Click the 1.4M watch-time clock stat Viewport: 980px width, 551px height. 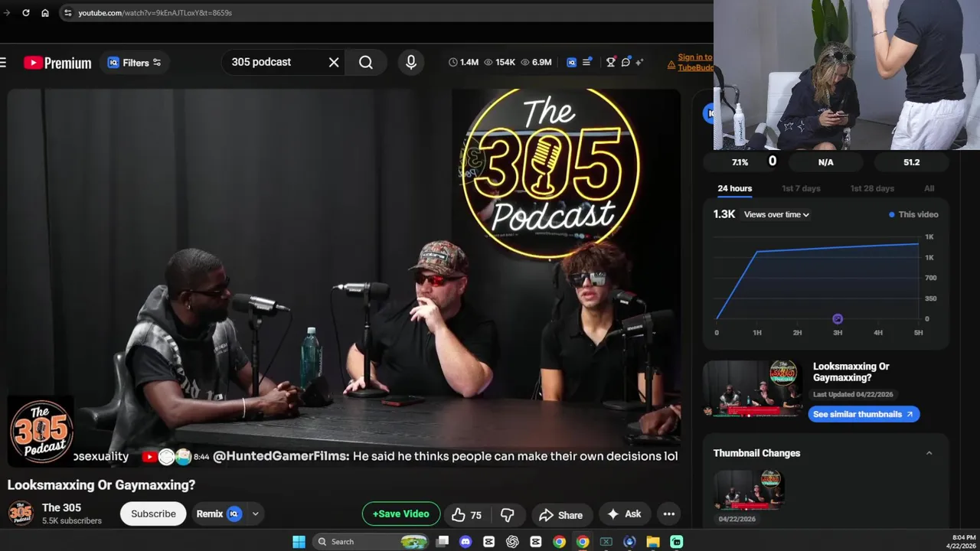point(463,62)
